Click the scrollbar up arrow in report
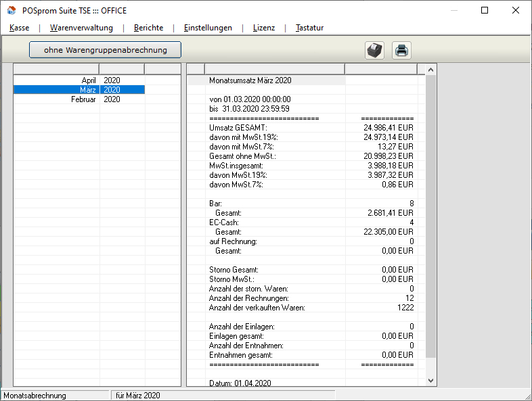This screenshot has width=532, height=401. click(x=431, y=70)
